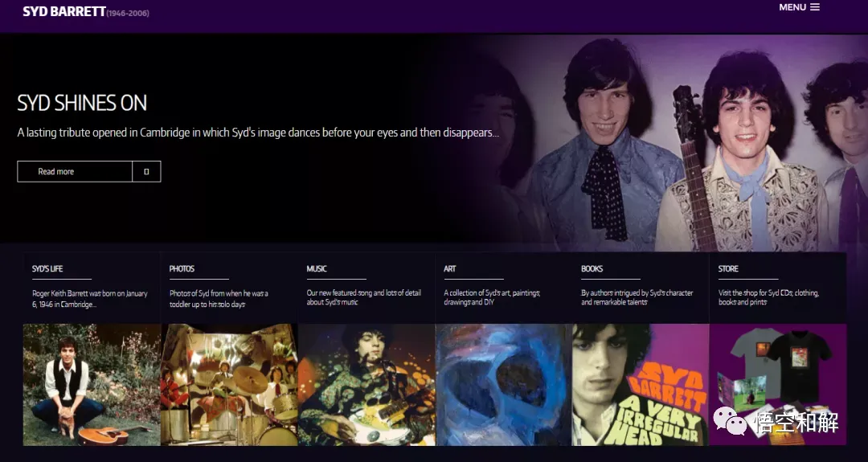The width and height of the screenshot is (868, 462).
Task: Select the band drum kit photo thumbnail
Action: [x=229, y=385]
